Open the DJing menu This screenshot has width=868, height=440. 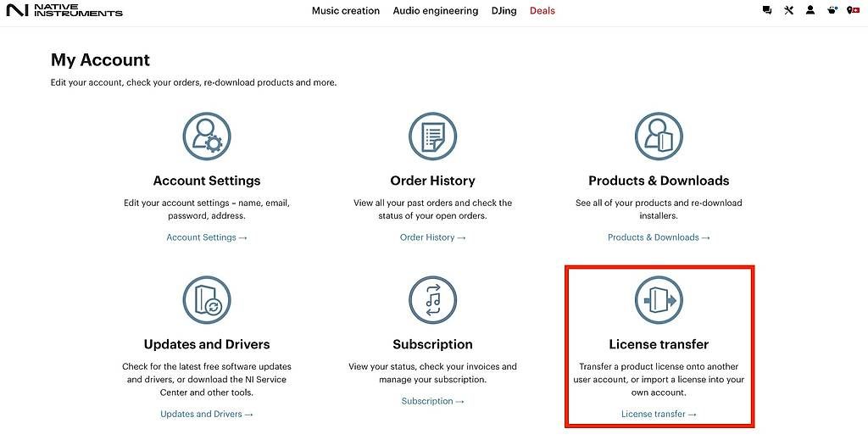(x=504, y=10)
